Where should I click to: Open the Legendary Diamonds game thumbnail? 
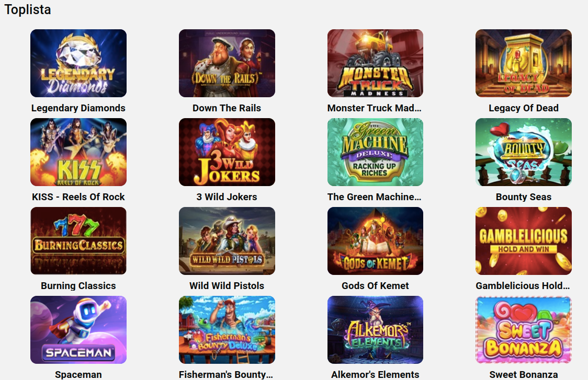coord(78,63)
